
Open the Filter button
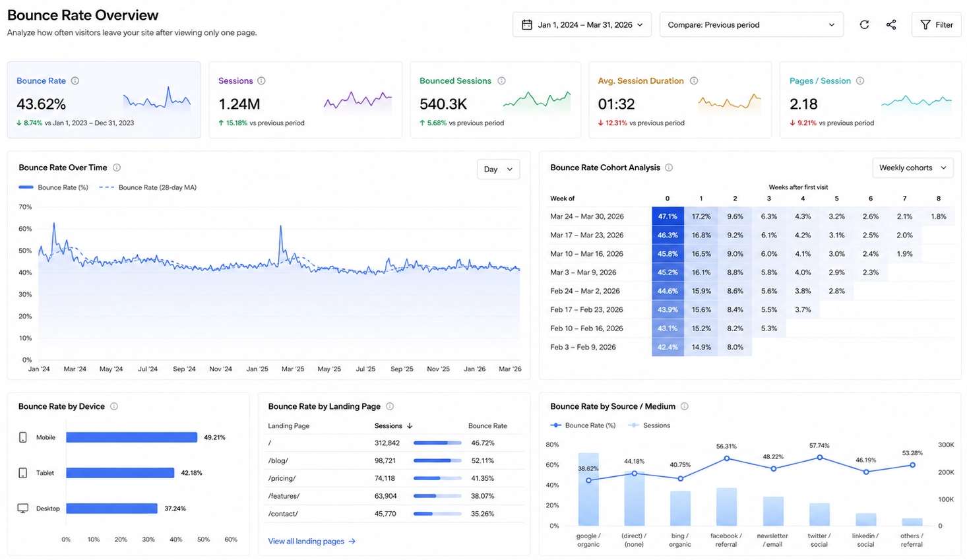pyautogui.click(x=937, y=24)
